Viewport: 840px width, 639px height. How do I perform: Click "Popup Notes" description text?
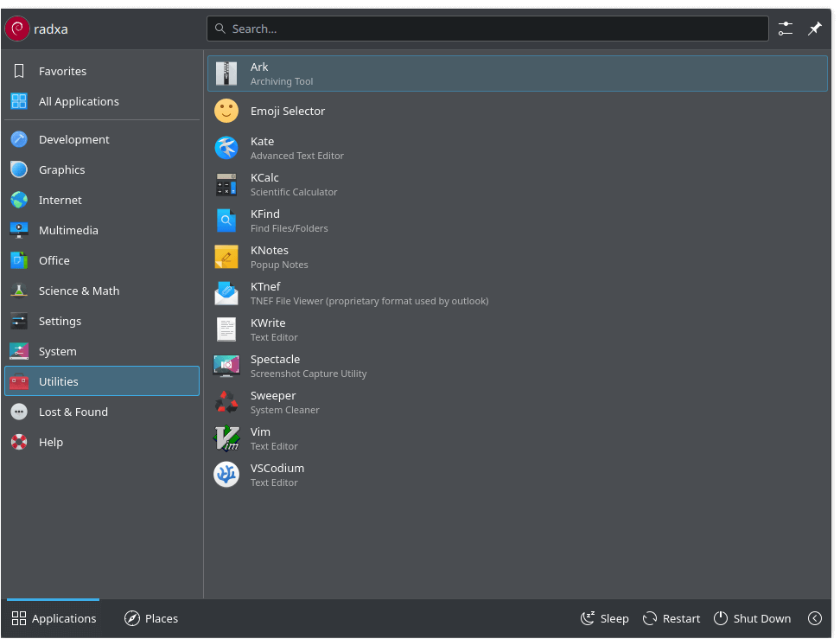pyautogui.click(x=279, y=265)
